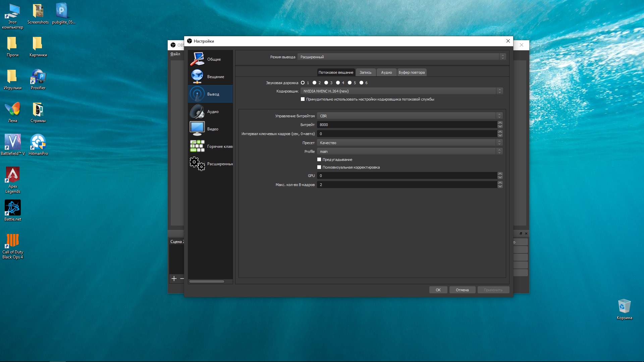Open the Корзина recycle bin icon
This screenshot has height=362, width=644.
(624, 306)
